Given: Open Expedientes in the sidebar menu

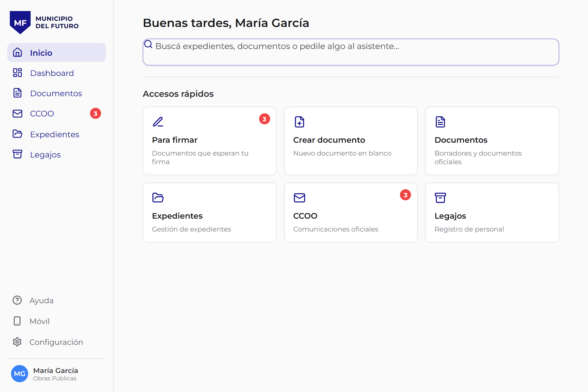Looking at the screenshot, I should (57, 134).
